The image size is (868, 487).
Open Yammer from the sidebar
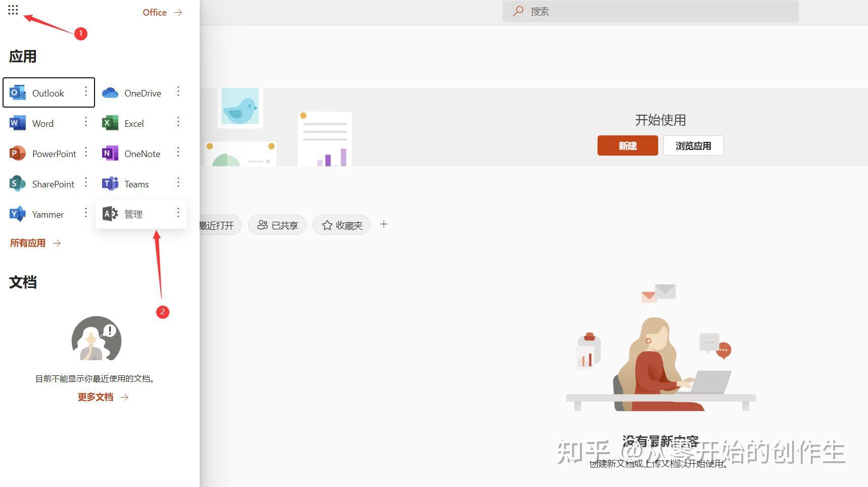point(48,214)
